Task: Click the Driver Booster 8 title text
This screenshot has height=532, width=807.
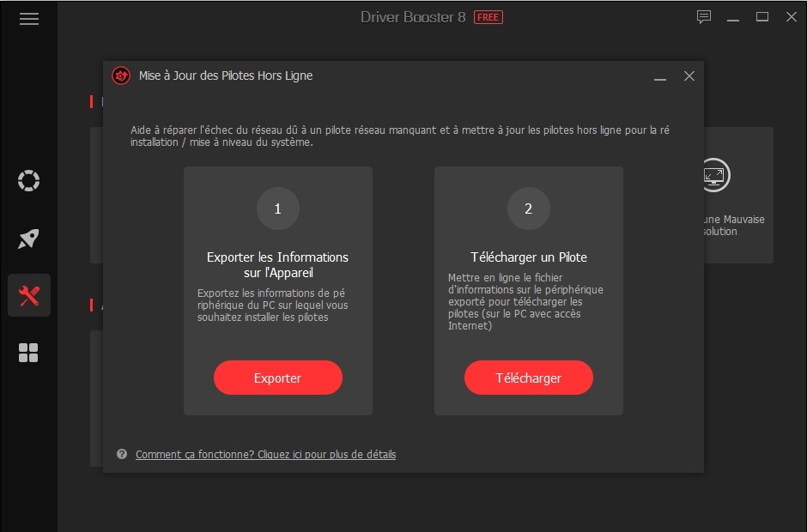Action: pyautogui.click(x=413, y=17)
